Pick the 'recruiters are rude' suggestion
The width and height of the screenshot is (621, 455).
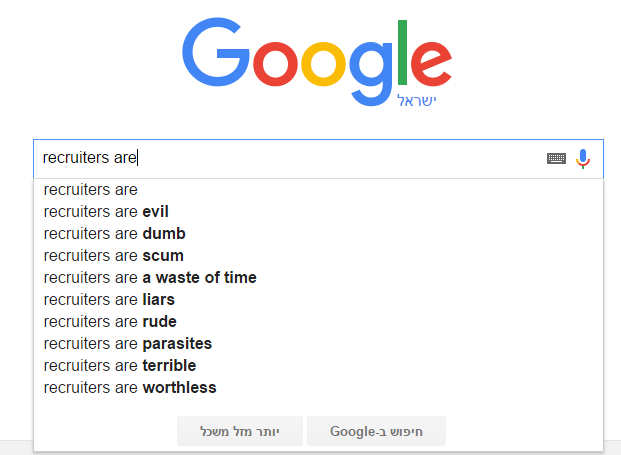(110, 321)
